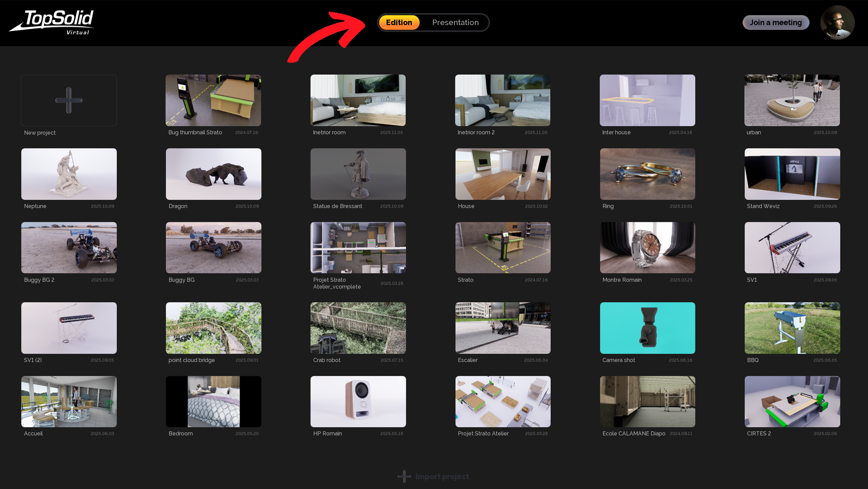
Task: Click the New project plus icon
Action: 69,100
